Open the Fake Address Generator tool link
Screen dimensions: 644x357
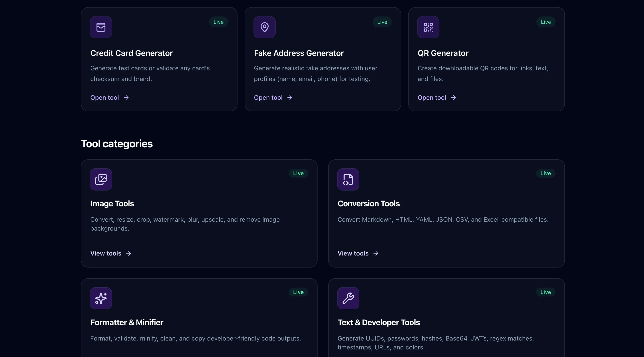click(273, 97)
